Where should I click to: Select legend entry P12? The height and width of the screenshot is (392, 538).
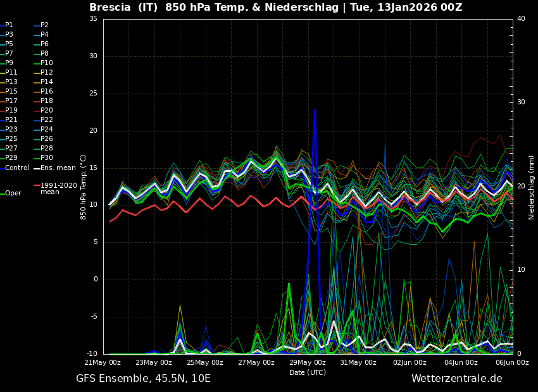(x=47, y=72)
